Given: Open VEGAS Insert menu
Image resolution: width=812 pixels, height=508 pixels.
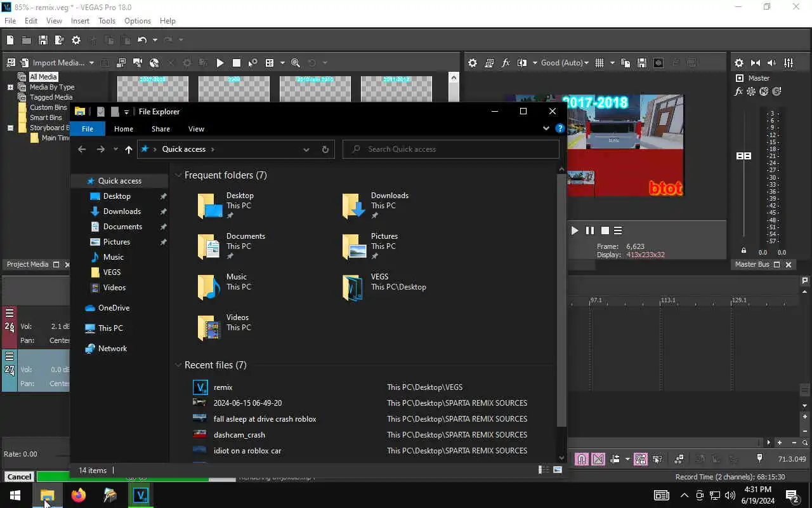Looking at the screenshot, I should (x=80, y=21).
